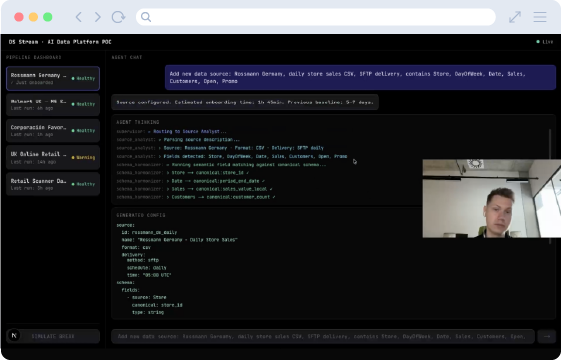Click the 'DS Stream · AI Data Platform POC' title
This screenshot has width=561, height=360.
pyautogui.click(x=60, y=42)
